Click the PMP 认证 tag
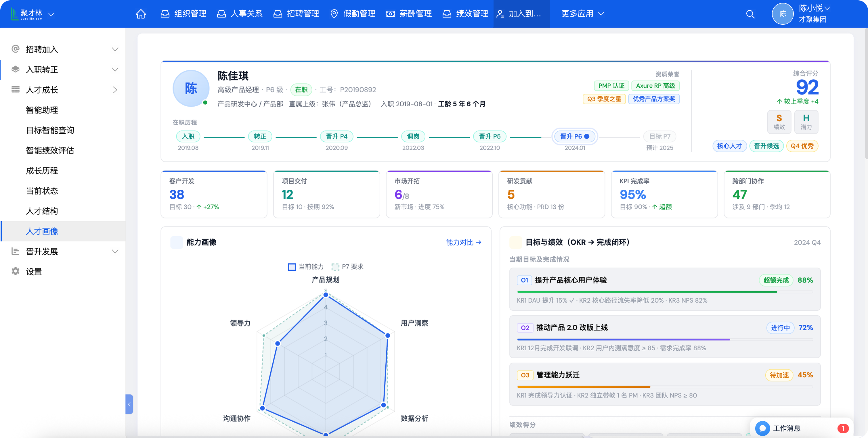This screenshot has width=868, height=438. [611, 86]
